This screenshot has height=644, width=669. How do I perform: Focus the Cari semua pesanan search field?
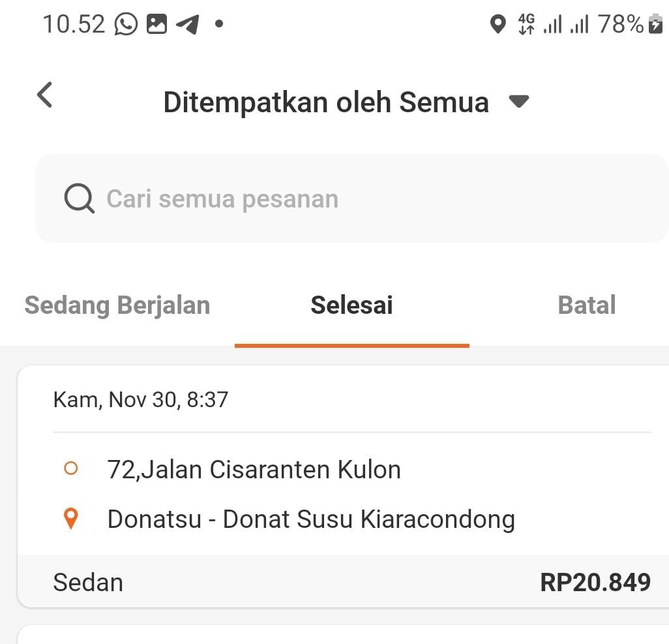[x=352, y=198]
